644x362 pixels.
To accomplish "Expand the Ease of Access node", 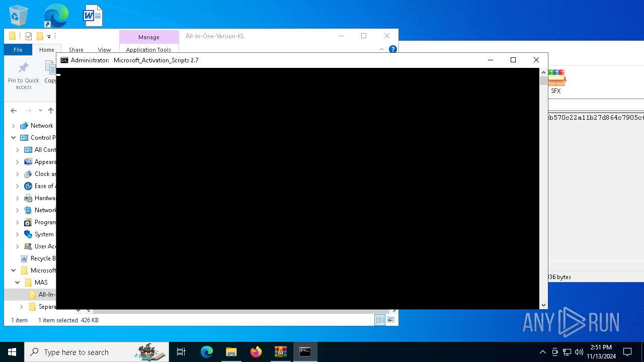I will (18, 186).
